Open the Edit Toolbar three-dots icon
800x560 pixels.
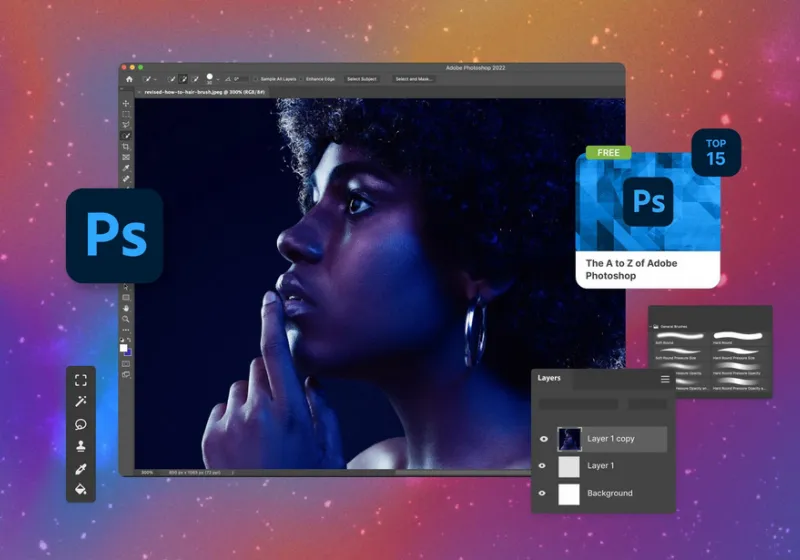pyautogui.click(x=126, y=330)
